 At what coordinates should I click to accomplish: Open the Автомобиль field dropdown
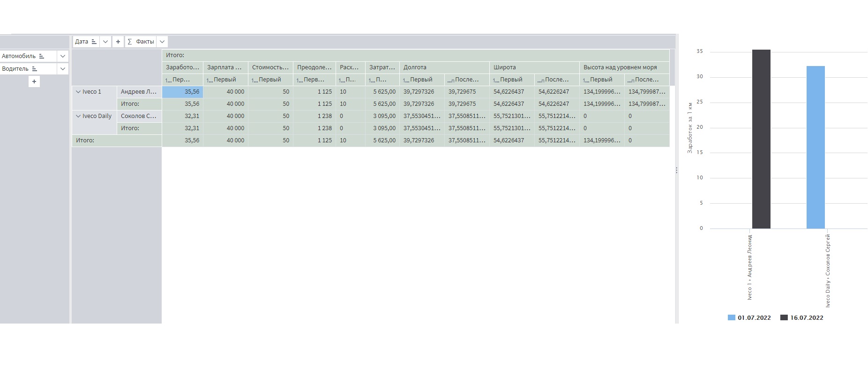point(63,56)
